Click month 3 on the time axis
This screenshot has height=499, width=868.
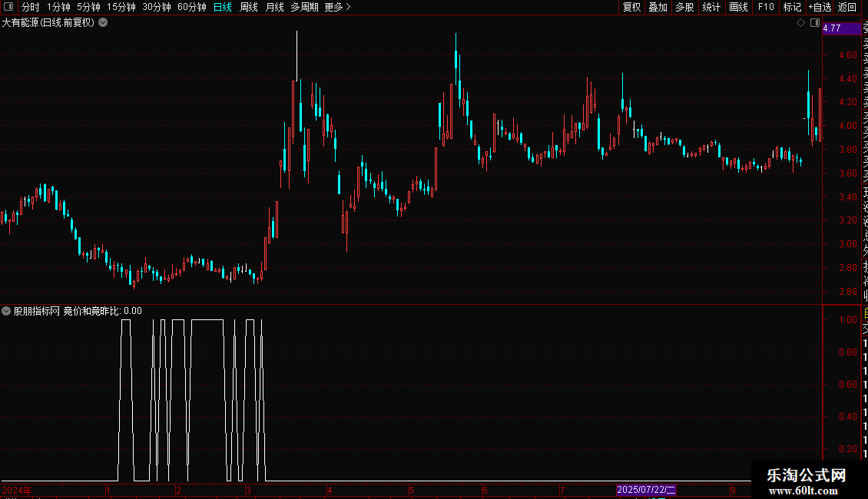coord(249,490)
